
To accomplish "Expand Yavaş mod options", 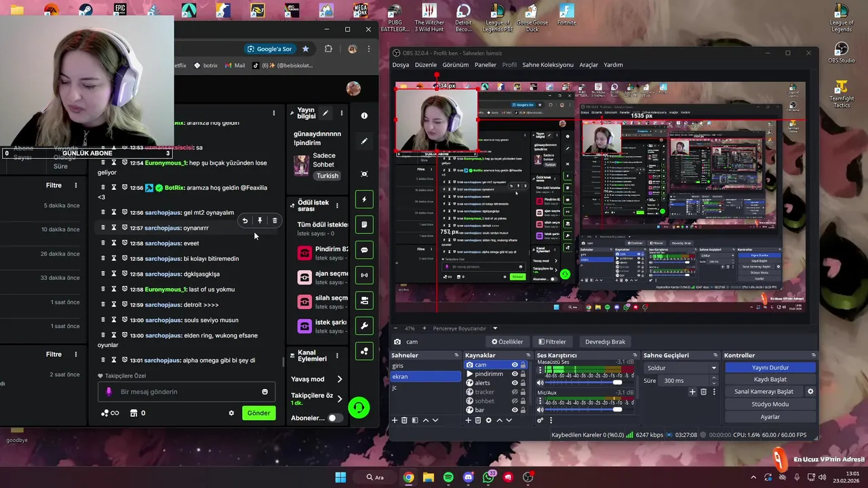I will click(340, 379).
